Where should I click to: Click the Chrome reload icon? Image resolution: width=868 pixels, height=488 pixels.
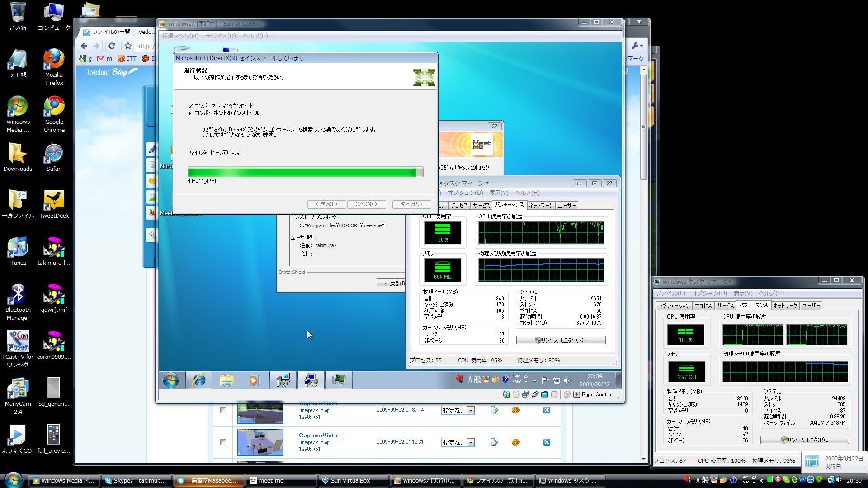[112, 46]
